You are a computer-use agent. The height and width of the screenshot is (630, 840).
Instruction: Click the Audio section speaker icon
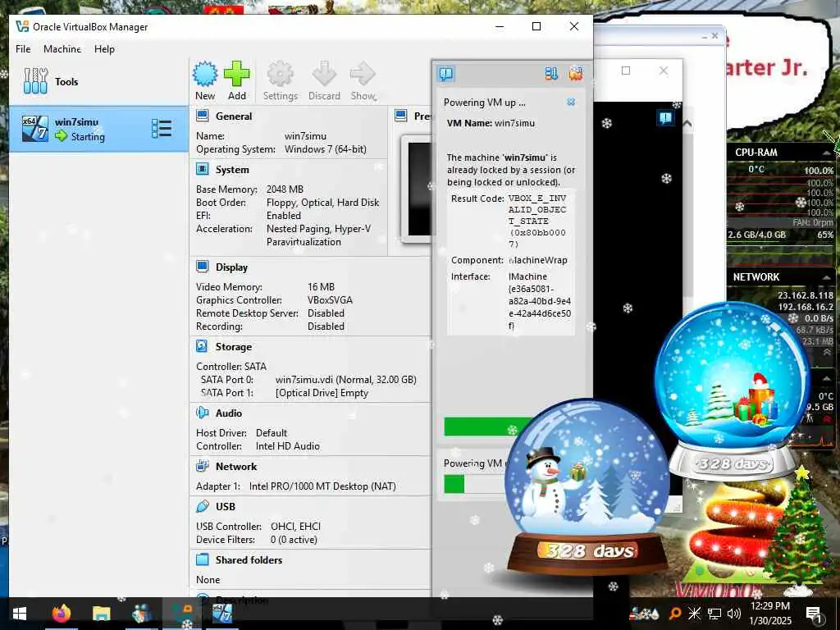coord(203,413)
